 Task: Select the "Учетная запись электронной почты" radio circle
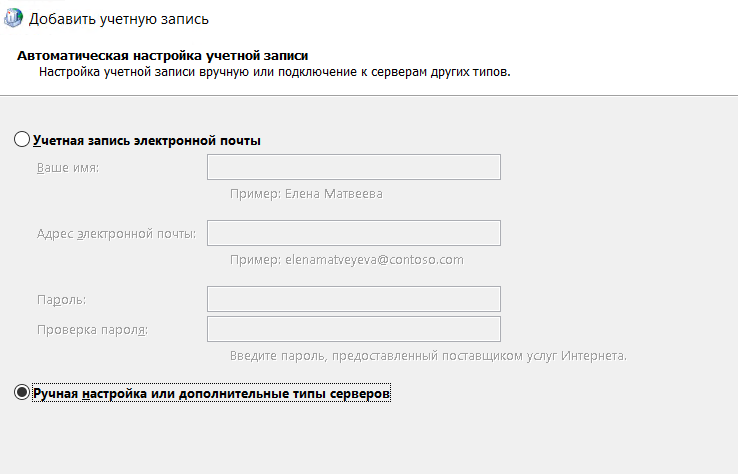point(23,140)
